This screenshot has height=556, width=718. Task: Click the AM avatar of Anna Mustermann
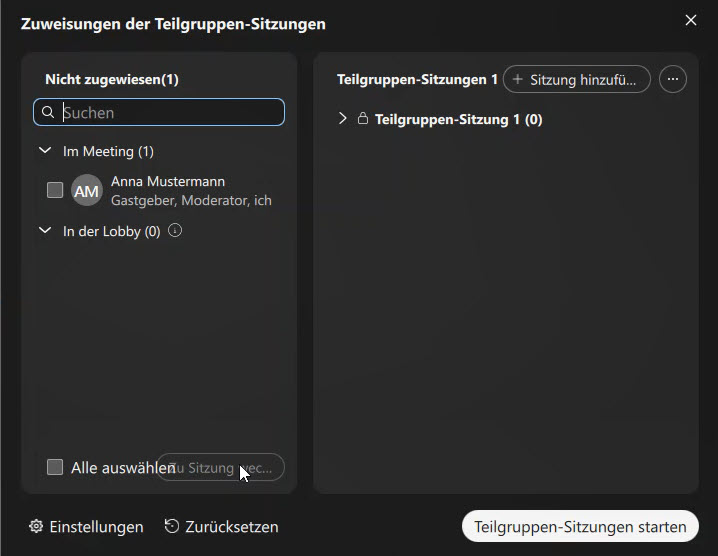tap(87, 191)
